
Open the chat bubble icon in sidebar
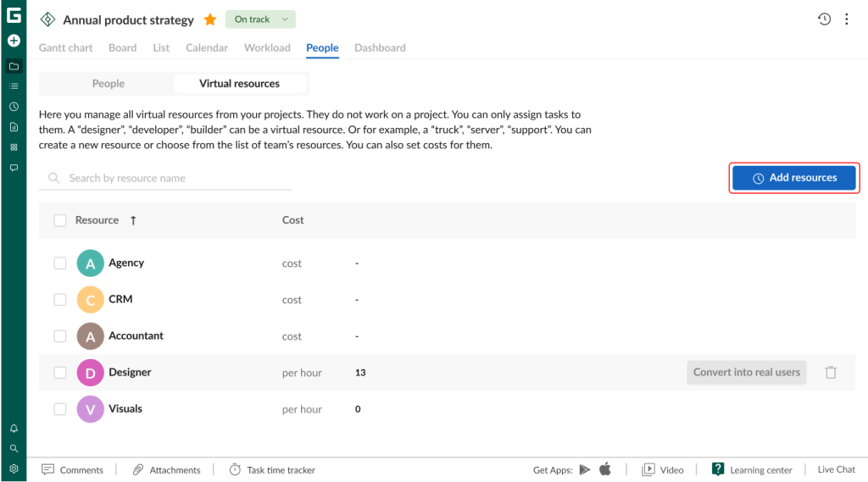14,168
